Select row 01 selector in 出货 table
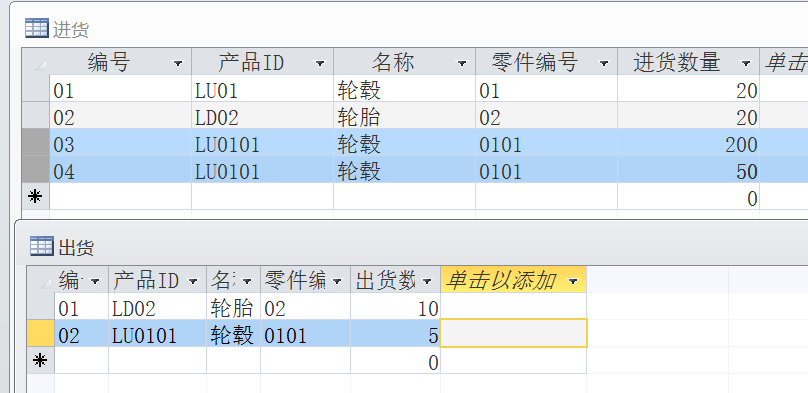The width and height of the screenshot is (808, 393). pos(41,306)
